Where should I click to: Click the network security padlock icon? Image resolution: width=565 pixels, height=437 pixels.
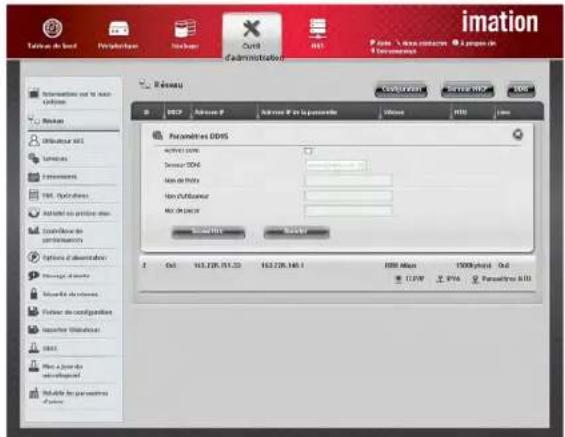(34, 293)
